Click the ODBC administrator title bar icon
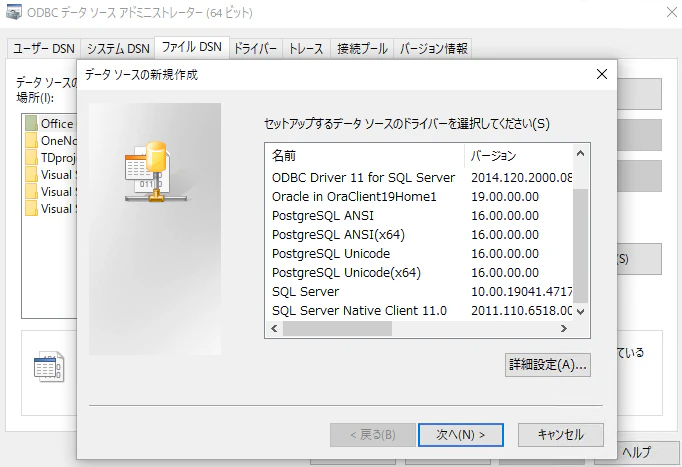 point(14,12)
